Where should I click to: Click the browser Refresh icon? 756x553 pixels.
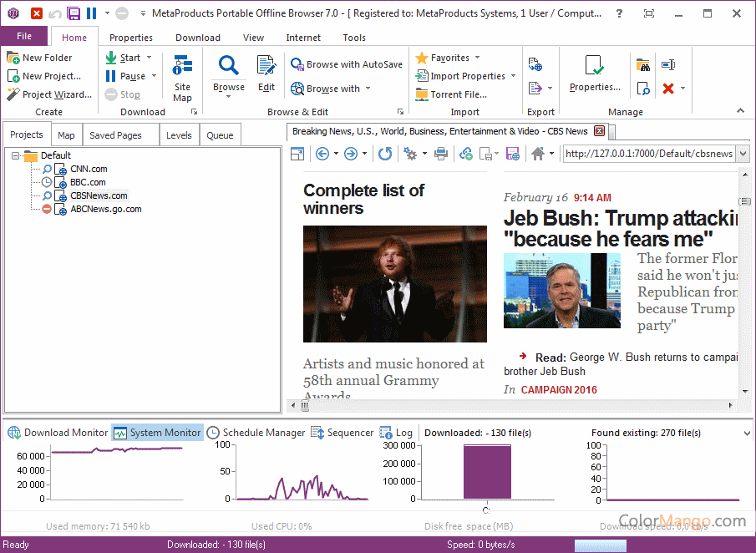coord(384,154)
